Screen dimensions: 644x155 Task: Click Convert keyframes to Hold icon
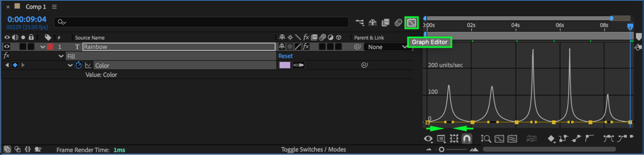[563, 139]
